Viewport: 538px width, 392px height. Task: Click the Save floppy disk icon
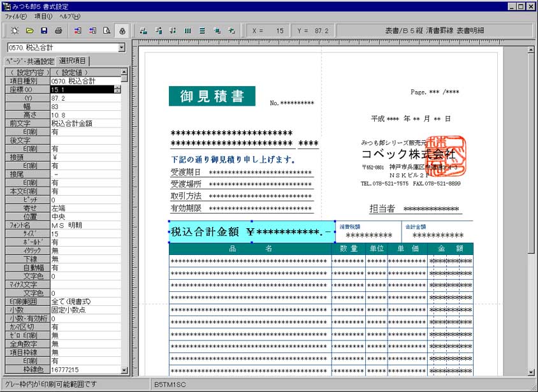44,31
